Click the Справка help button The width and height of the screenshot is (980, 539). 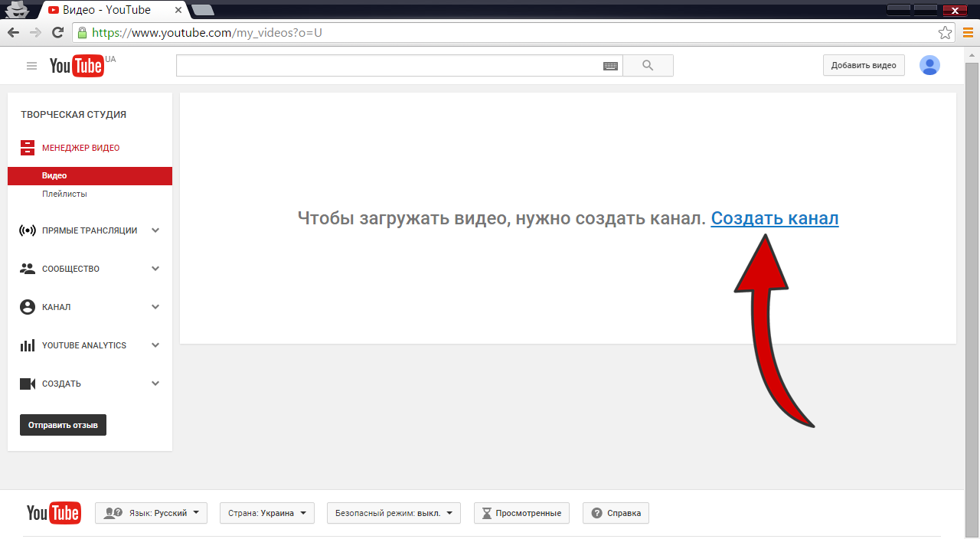[x=616, y=513]
